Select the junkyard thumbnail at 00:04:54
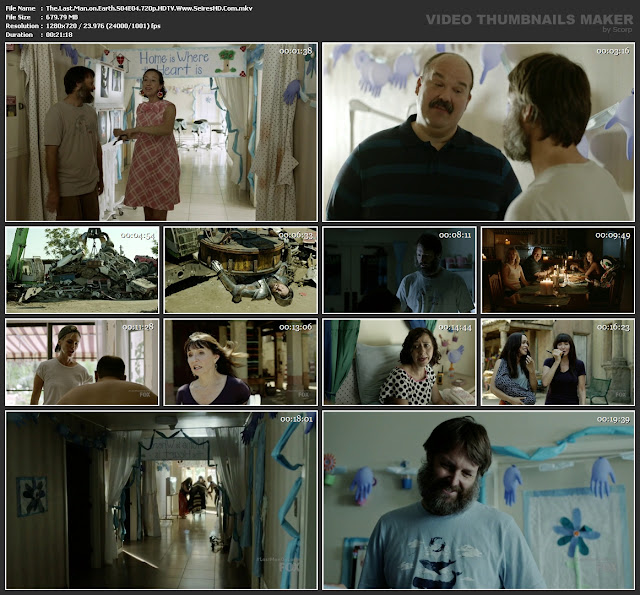This screenshot has width=640, height=595. [82, 270]
